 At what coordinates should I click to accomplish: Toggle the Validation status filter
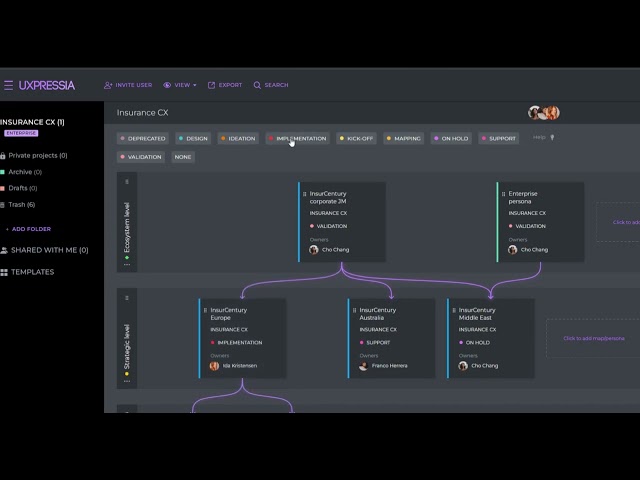[x=141, y=157]
